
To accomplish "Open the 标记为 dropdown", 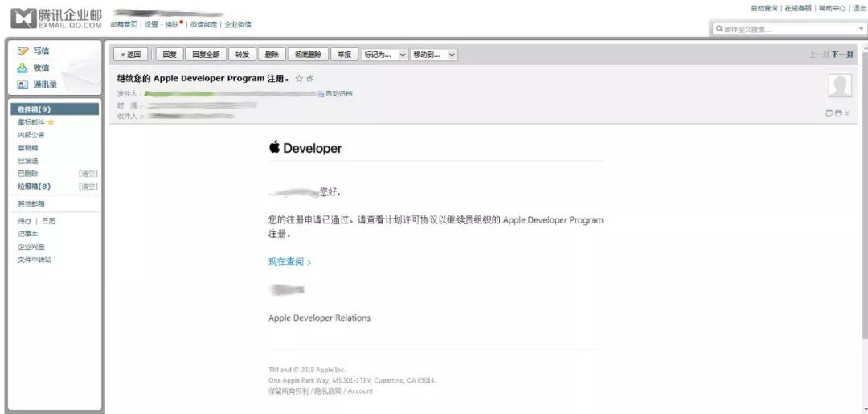I will pos(385,55).
